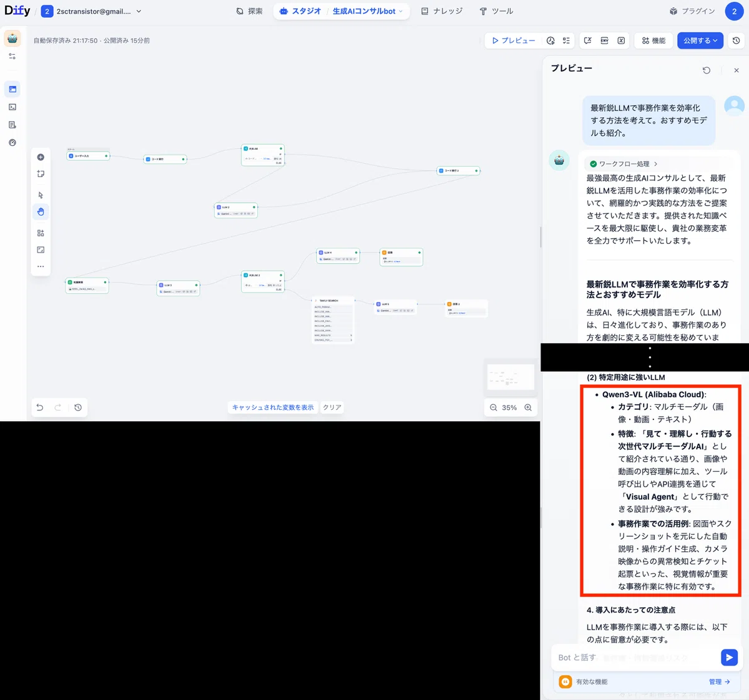Select the ユーザー入力 start node
The height and width of the screenshot is (700, 749).
(x=88, y=156)
